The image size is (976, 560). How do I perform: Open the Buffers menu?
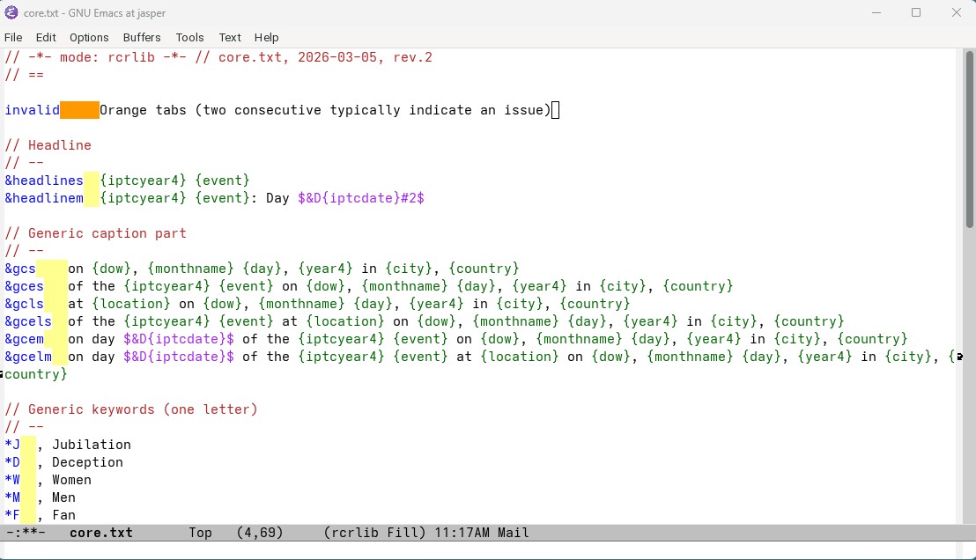click(x=142, y=37)
